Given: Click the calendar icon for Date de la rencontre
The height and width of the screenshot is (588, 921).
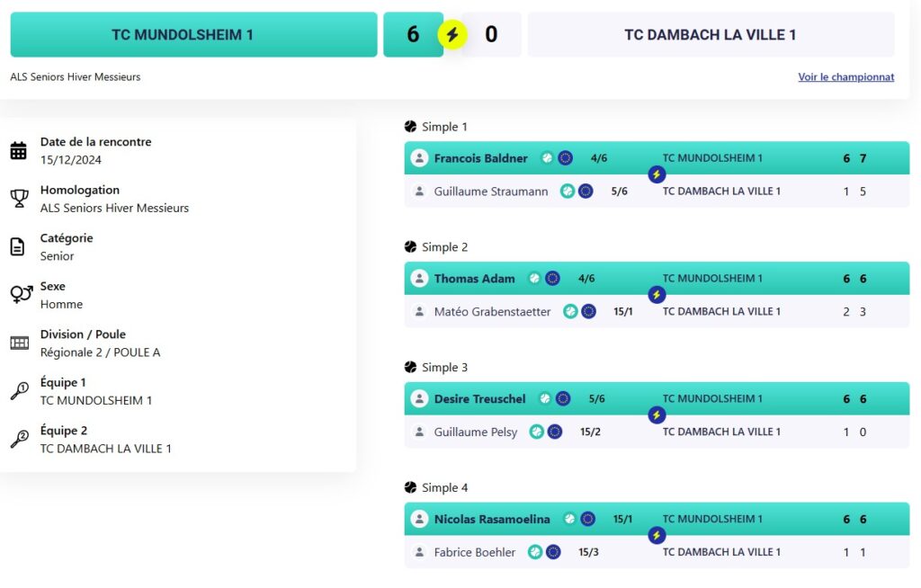Looking at the screenshot, I should tap(19, 150).
